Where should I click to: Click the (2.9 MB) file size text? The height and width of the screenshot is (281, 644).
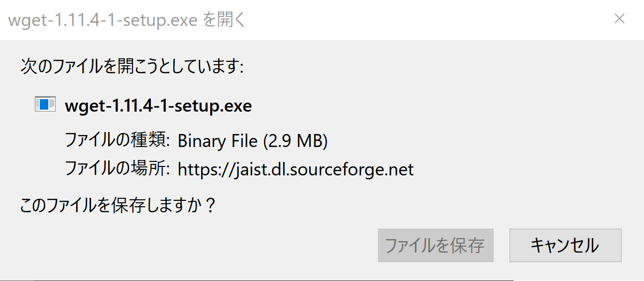(x=295, y=141)
